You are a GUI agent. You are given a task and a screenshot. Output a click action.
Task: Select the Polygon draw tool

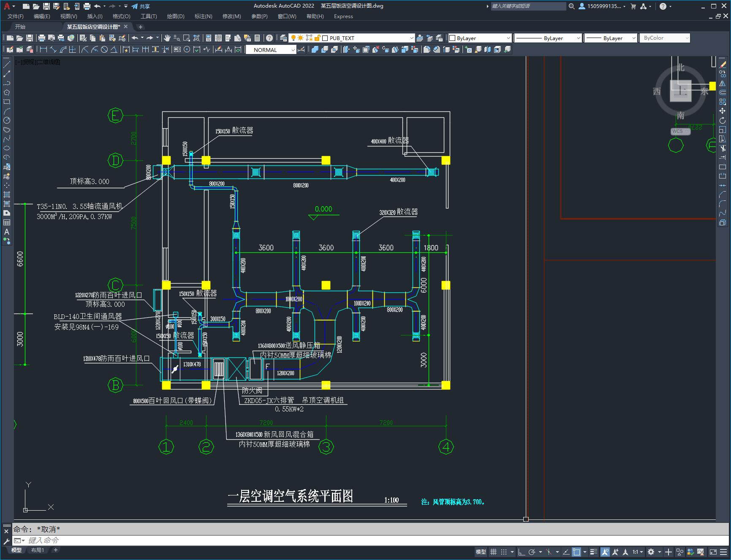pos(7,92)
